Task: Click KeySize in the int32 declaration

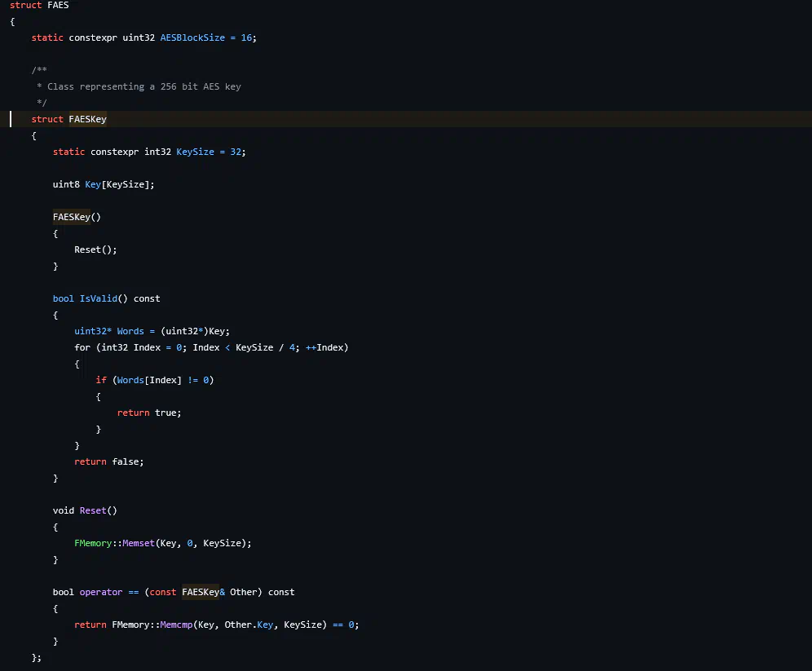Action: click(x=195, y=152)
